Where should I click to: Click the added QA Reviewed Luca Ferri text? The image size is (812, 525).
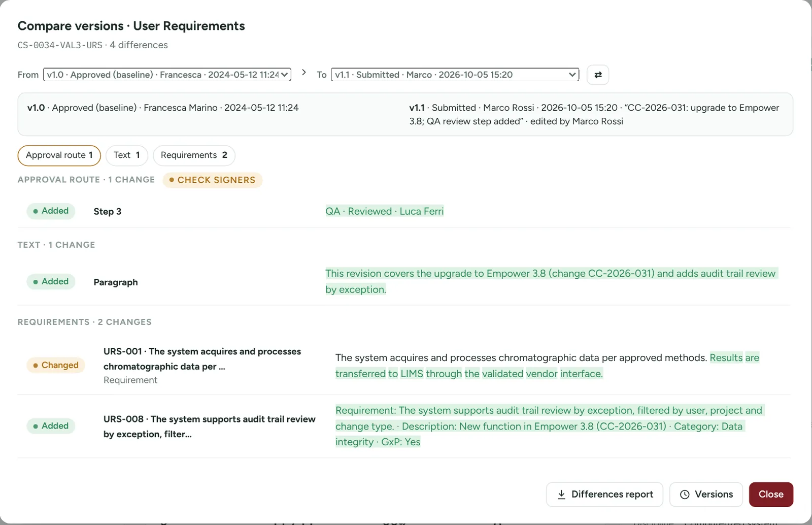[385, 211]
